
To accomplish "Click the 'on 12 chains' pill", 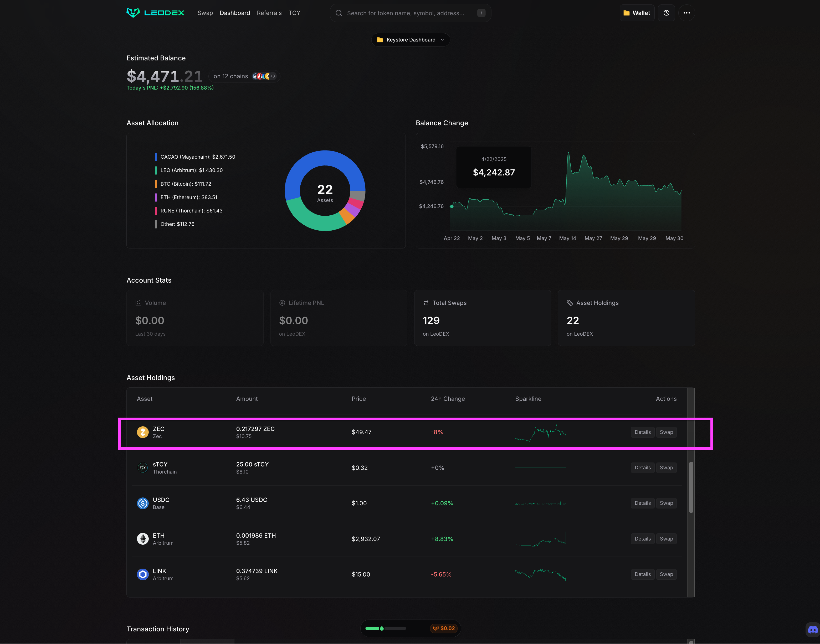I will [x=244, y=76].
